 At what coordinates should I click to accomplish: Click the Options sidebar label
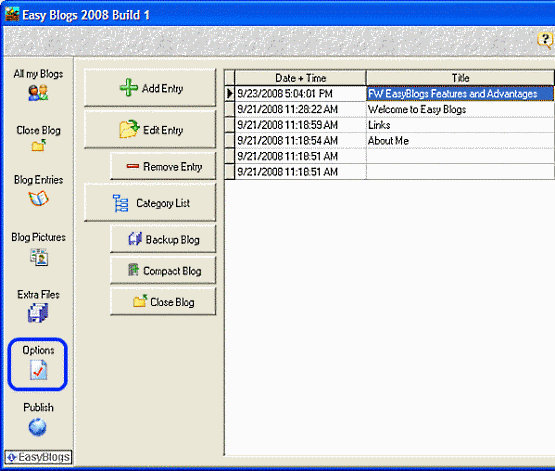point(38,350)
